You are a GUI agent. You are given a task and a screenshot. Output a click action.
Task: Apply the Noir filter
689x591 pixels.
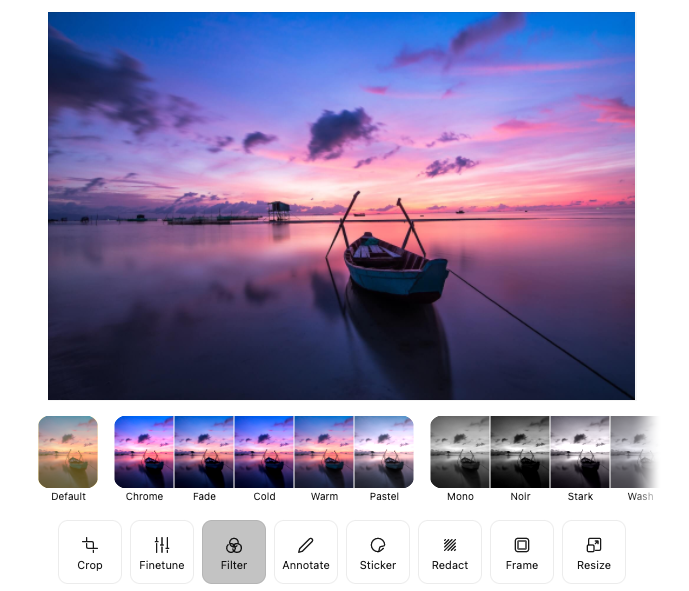pyautogui.click(x=520, y=452)
